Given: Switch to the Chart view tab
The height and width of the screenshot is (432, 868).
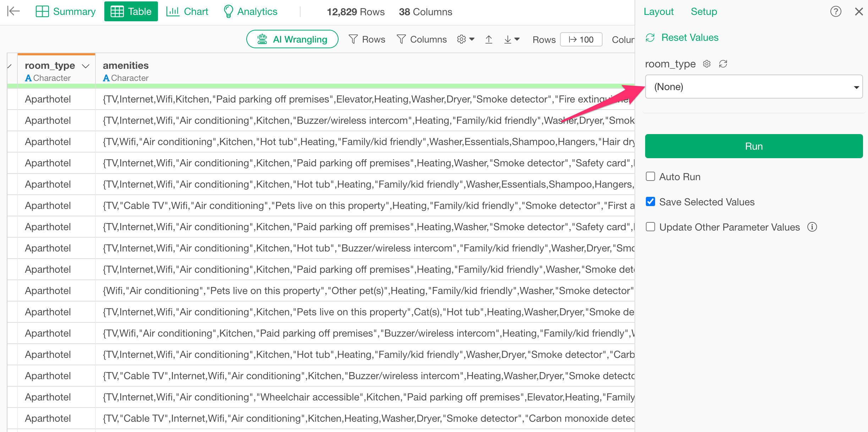Looking at the screenshot, I should pyautogui.click(x=187, y=12).
